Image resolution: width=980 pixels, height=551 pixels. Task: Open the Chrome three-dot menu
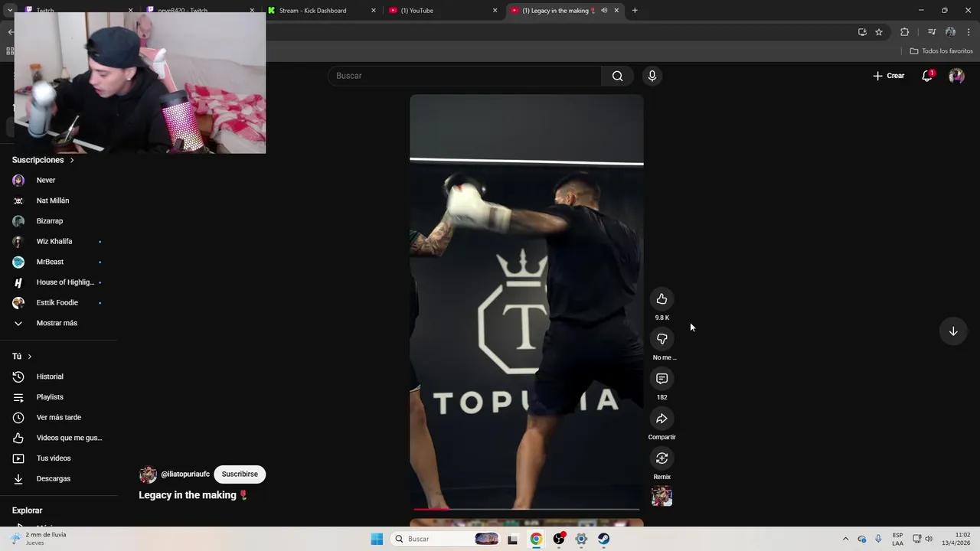(969, 32)
